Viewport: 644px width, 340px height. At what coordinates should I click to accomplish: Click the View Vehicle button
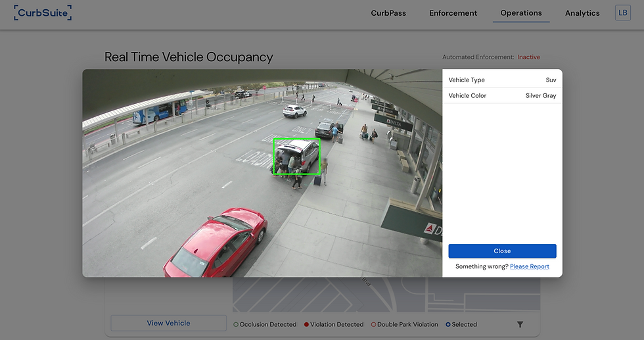tap(168, 323)
